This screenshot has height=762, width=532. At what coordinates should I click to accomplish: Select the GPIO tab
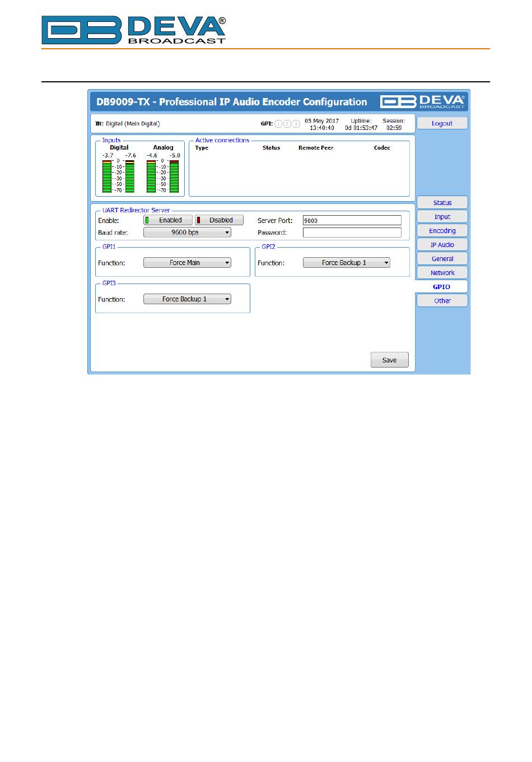[441, 287]
